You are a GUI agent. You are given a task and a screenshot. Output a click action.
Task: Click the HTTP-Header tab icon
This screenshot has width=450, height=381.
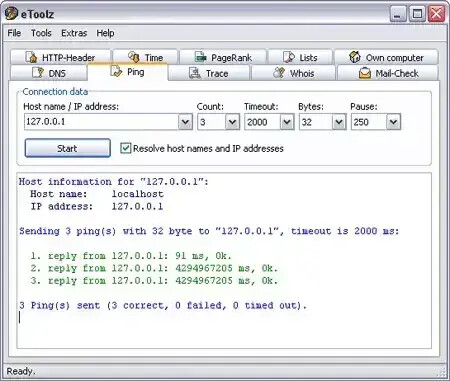[31, 57]
